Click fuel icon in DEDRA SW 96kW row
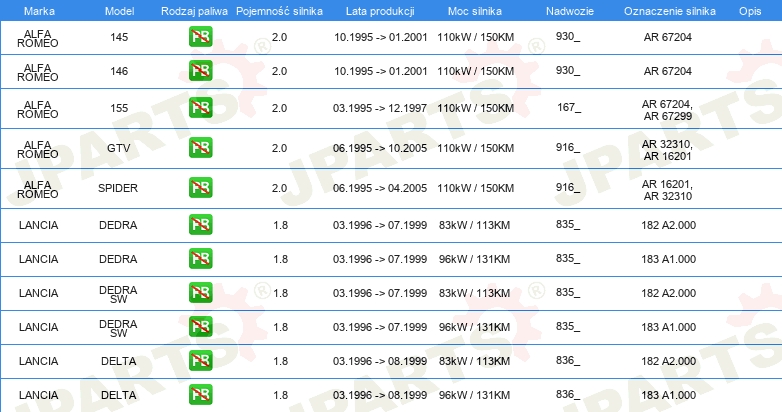The width and height of the screenshot is (782, 412). tap(200, 327)
